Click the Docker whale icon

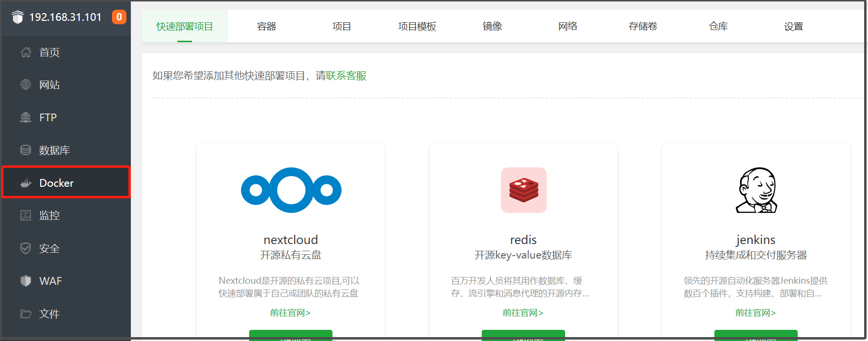26,183
